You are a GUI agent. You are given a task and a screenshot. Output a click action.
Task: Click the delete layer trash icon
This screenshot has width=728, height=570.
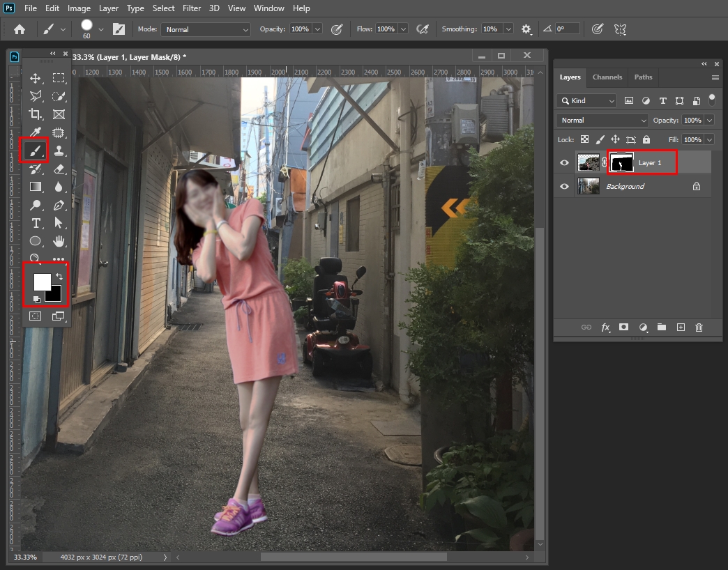[699, 327]
